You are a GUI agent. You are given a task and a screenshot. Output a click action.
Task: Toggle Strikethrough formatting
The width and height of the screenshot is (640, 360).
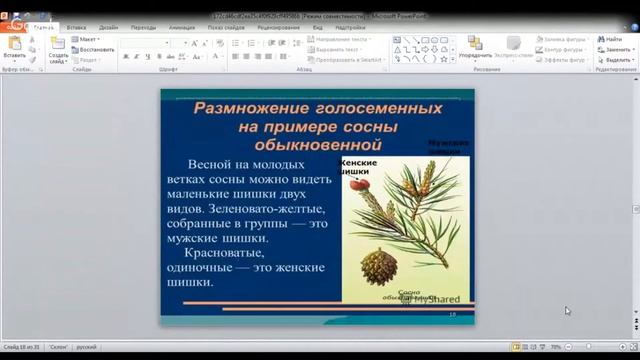pyautogui.click(x=170, y=57)
